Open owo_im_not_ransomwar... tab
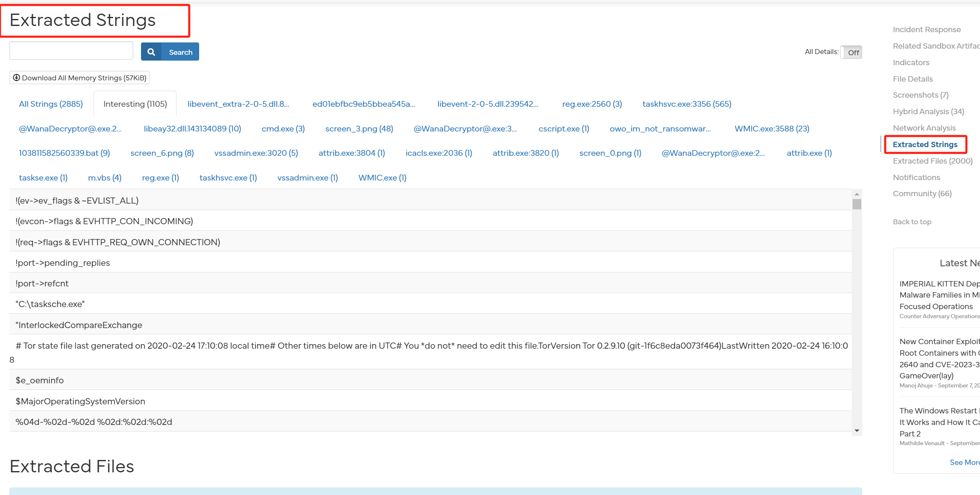980x495 pixels. pyautogui.click(x=660, y=129)
